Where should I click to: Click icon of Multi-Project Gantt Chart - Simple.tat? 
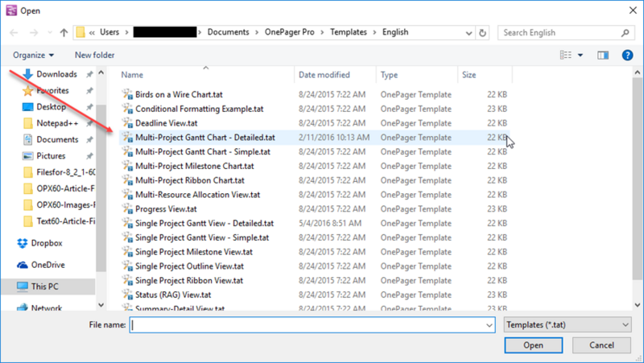[127, 152]
